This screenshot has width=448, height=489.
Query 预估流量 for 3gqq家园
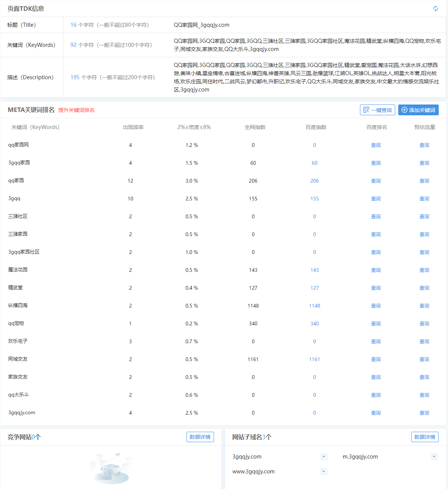coord(424,163)
